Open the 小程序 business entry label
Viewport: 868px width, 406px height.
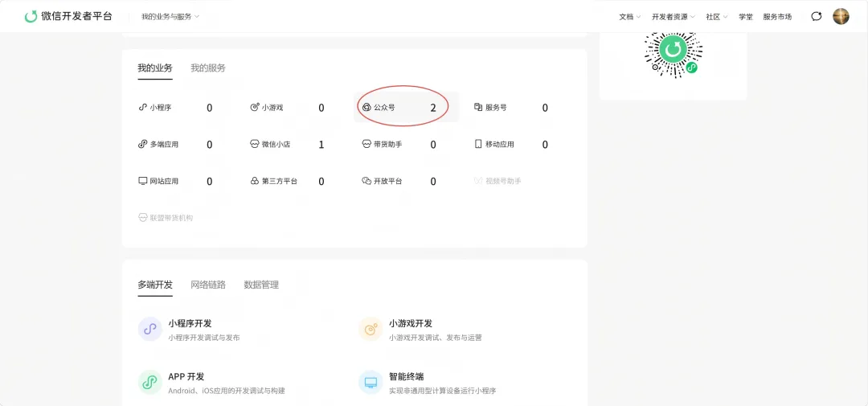coord(161,108)
